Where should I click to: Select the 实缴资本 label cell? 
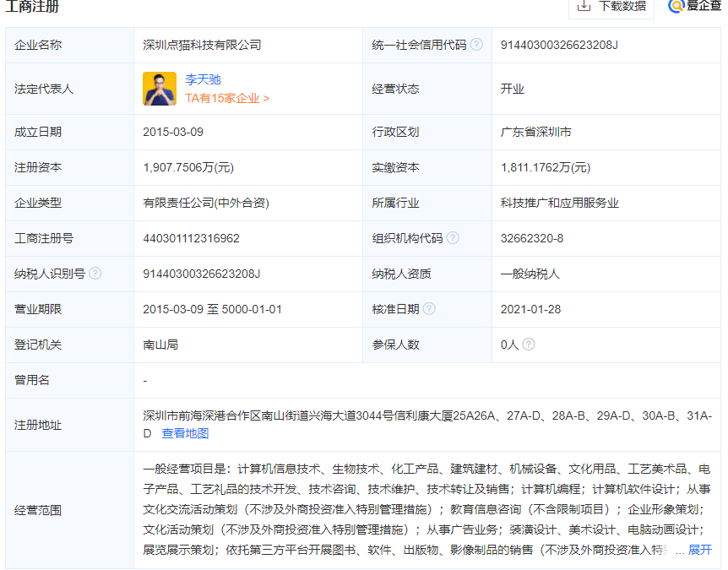click(427, 167)
